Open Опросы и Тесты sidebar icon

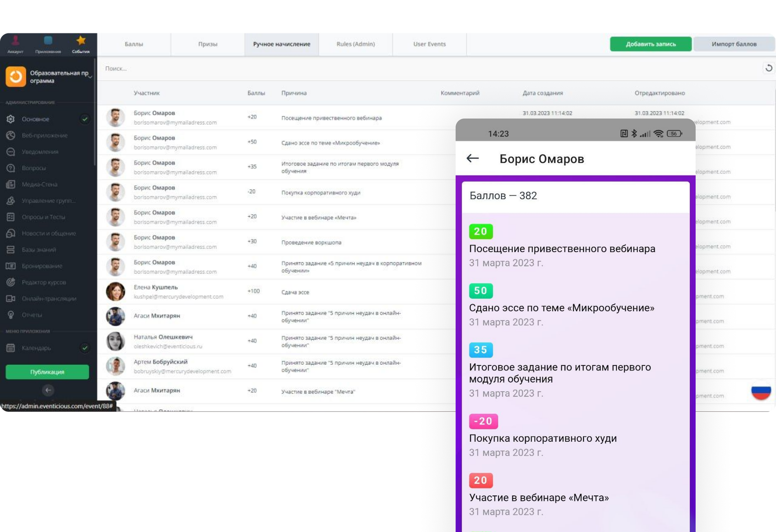tap(10, 217)
